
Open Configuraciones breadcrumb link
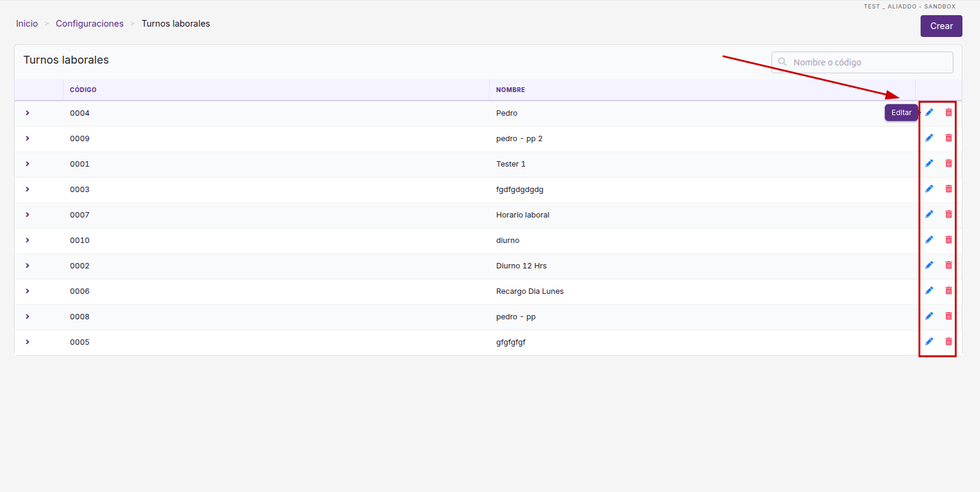click(x=90, y=24)
